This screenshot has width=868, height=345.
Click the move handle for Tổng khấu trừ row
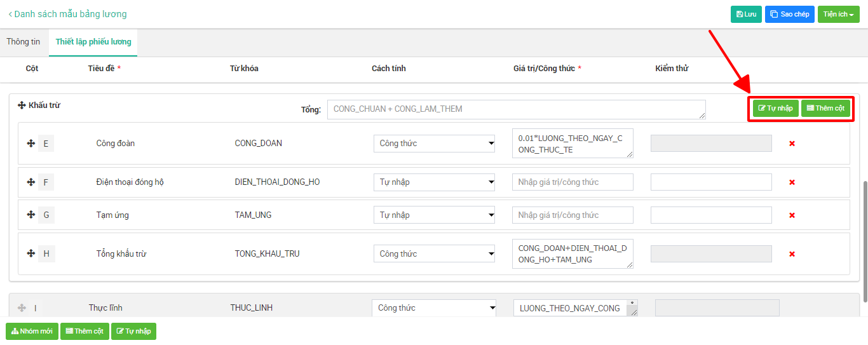pyautogui.click(x=31, y=254)
